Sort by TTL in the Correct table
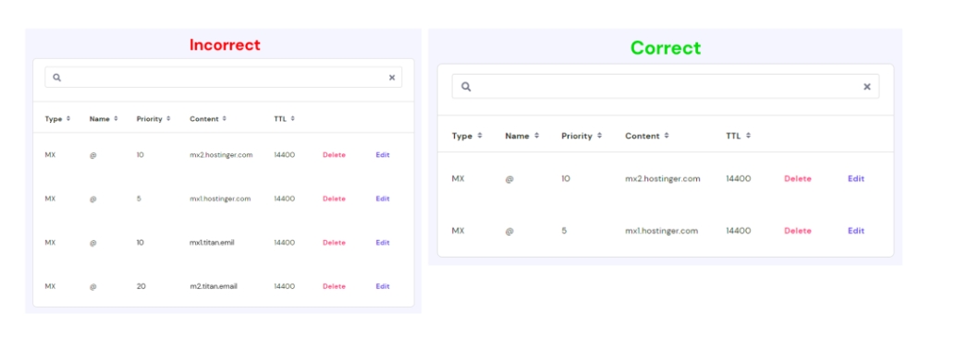This screenshot has height=350, width=980. click(x=738, y=136)
